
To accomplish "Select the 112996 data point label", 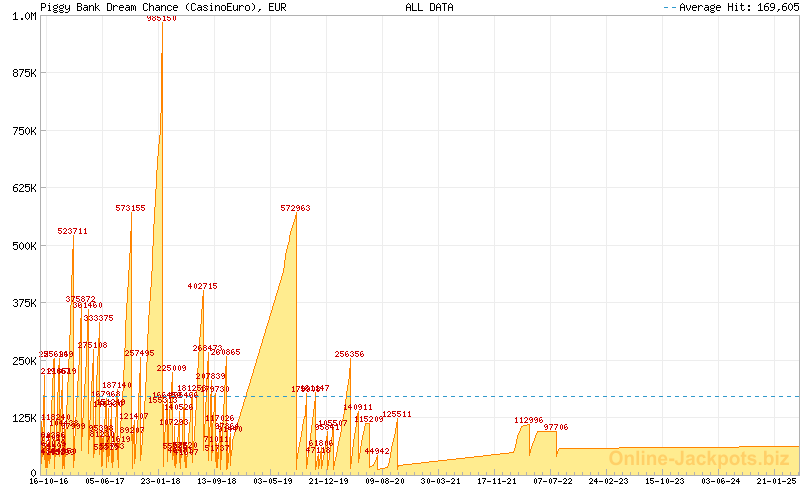I will [x=528, y=420].
